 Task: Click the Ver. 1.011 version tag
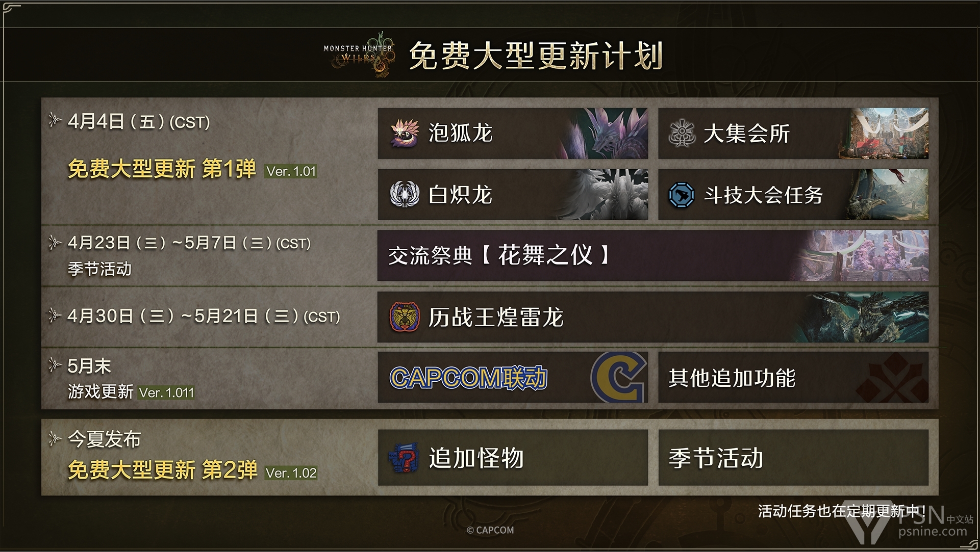(x=166, y=393)
